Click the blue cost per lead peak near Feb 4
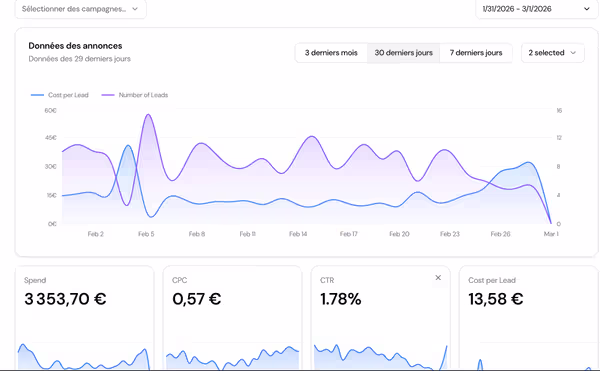600x371 pixels. (128, 146)
